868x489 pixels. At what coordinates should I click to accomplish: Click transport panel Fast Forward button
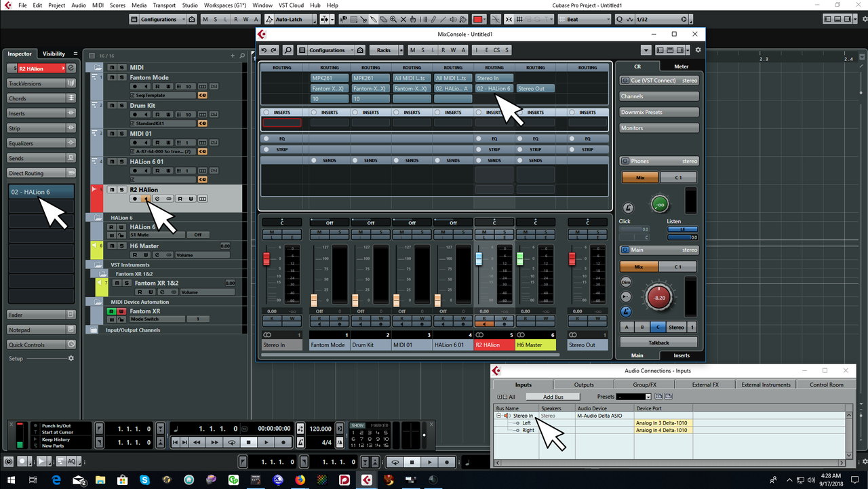point(214,442)
